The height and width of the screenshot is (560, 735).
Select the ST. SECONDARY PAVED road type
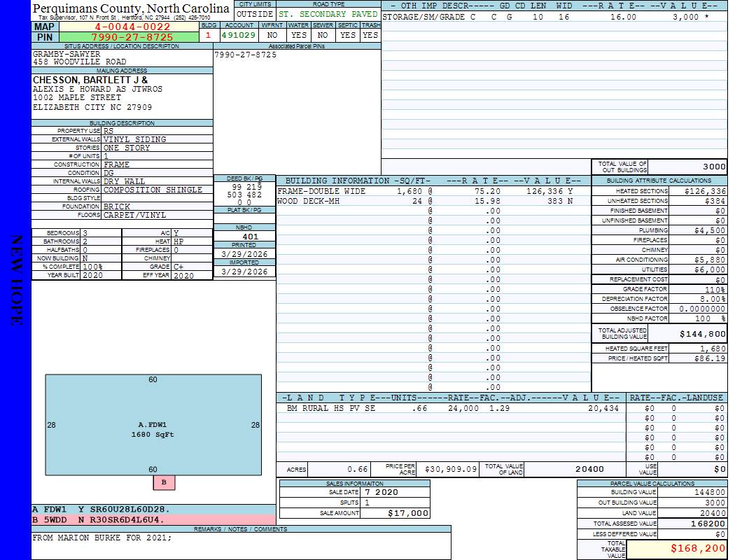click(328, 14)
